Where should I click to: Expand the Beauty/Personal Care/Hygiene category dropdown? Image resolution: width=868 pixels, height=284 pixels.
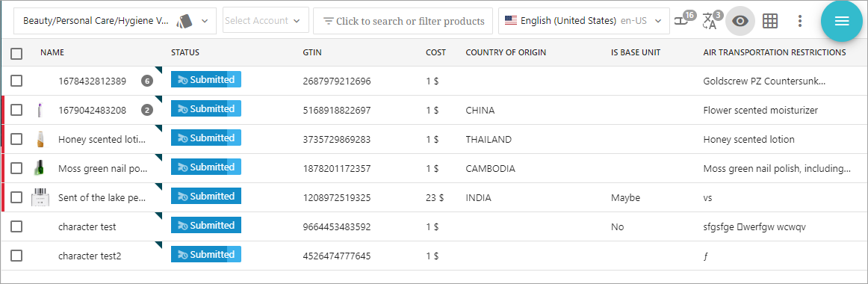115,20
